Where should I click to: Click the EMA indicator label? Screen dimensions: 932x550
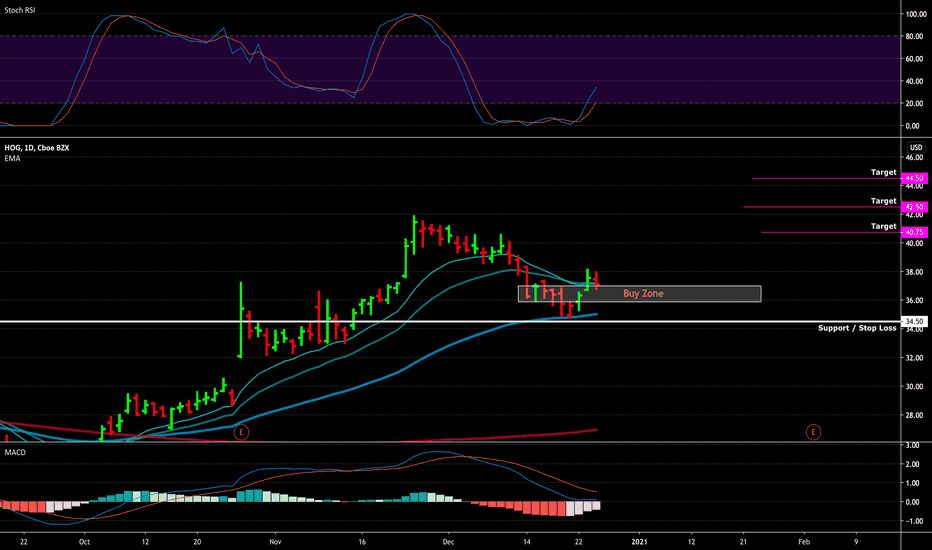[x=12, y=158]
